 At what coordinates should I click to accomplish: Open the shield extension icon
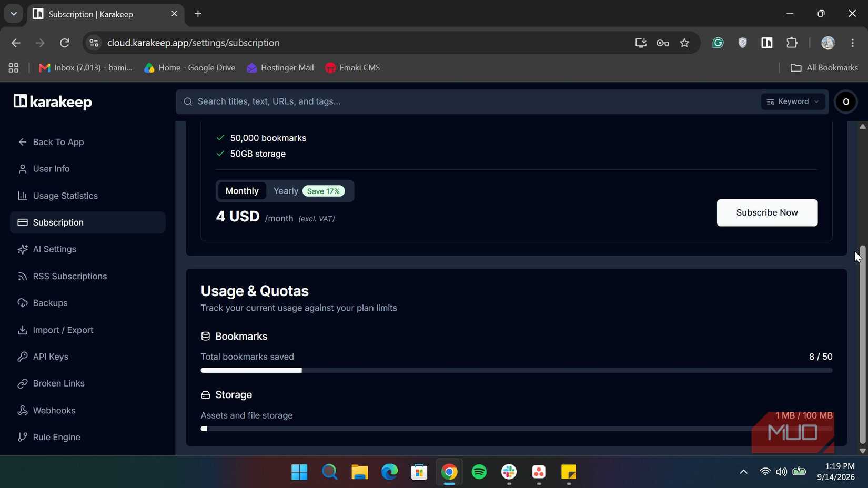[x=742, y=43]
